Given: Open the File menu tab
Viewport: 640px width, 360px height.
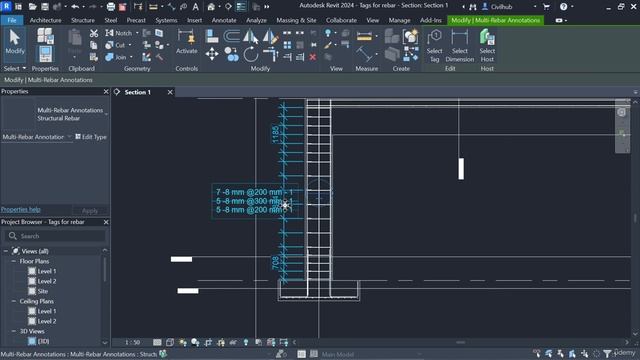Looking at the screenshot, I should tap(12, 20).
